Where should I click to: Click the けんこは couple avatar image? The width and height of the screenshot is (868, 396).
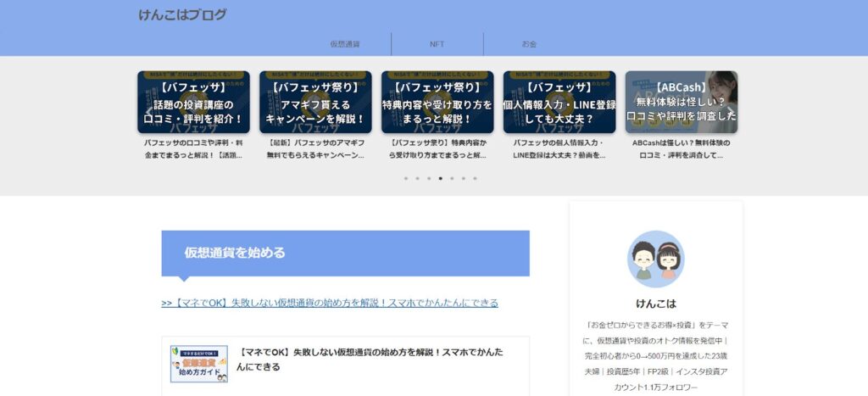click(656, 259)
